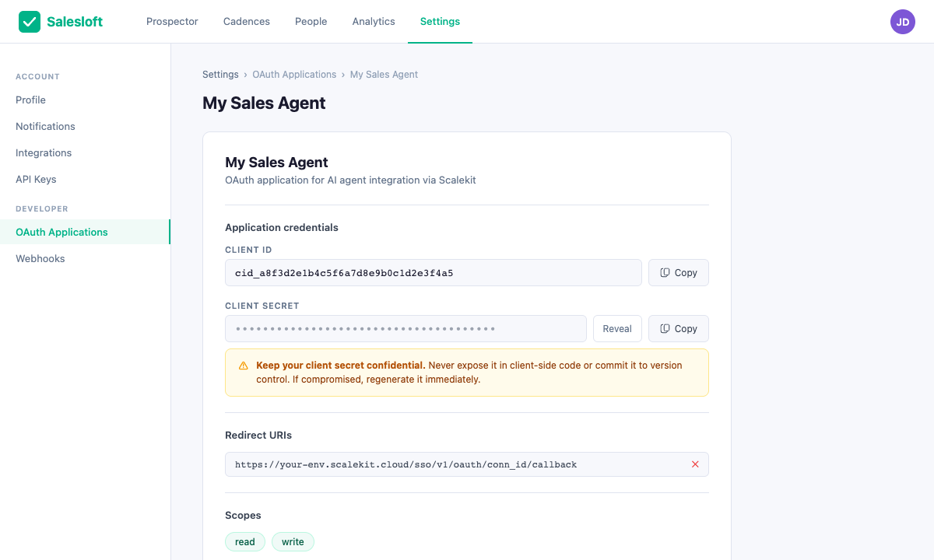Click the Scopes heading
The height and width of the screenshot is (560, 934).
[243, 516]
